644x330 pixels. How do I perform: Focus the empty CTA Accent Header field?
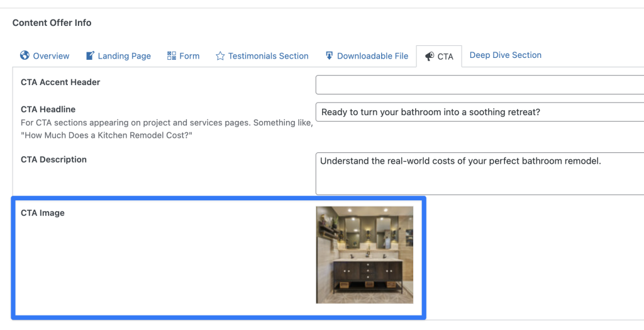coord(479,84)
